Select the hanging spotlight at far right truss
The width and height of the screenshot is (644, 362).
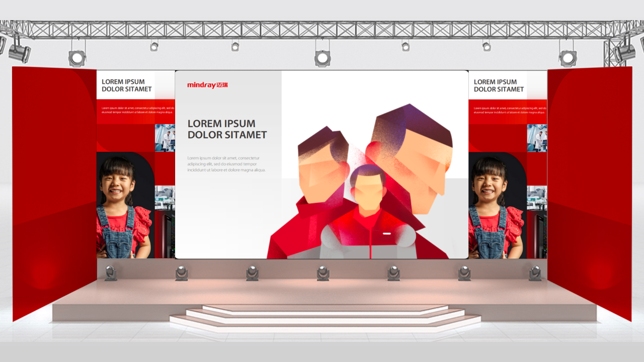625,51
